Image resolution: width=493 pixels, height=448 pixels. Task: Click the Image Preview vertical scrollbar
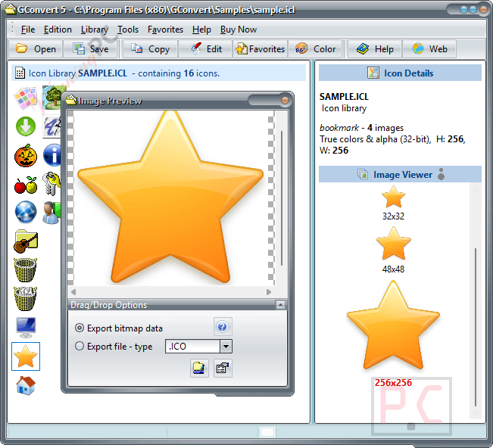(x=281, y=198)
